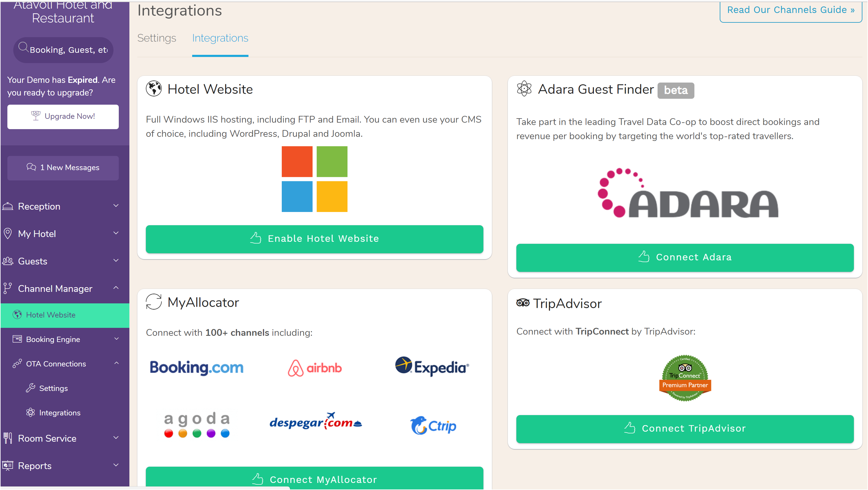Expand the Reception menu chevron
Viewport: 868px width, 490px height.
click(x=116, y=205)
